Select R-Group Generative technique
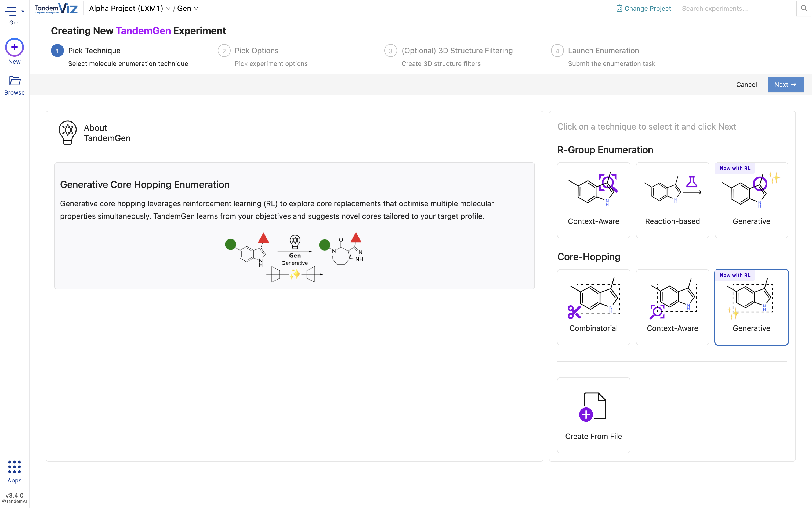Viewport: 812px width, 508px height. pos(751,200)
